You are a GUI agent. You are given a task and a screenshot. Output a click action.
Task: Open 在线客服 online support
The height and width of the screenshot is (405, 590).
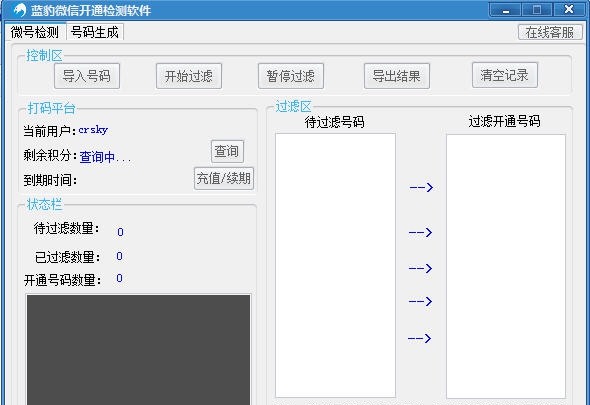pyautogui.click(x=550, y=32)
